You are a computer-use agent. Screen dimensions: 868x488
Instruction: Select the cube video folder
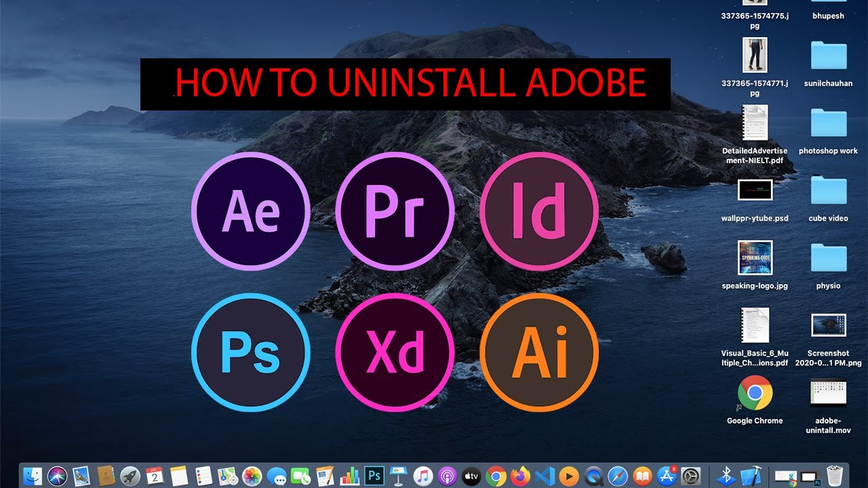point(829,199)
